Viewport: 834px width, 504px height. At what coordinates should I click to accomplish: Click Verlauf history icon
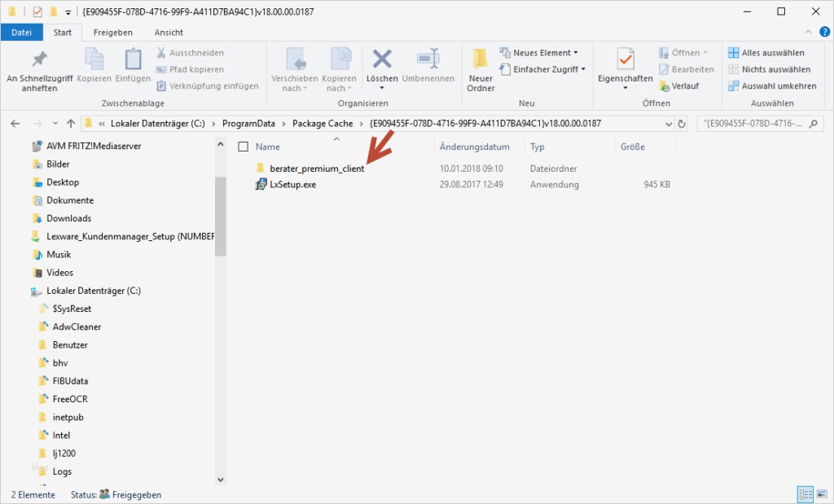click(x=664, y=85)
